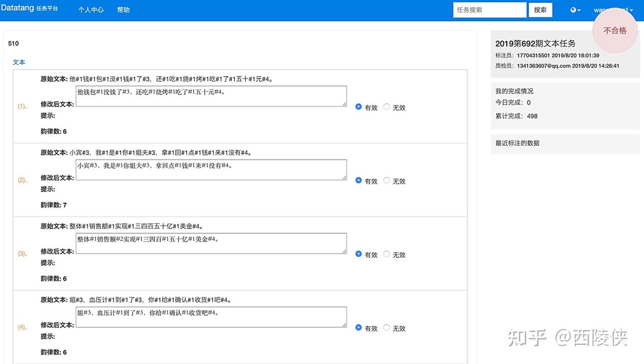Edit modified text box starting 小宾

tap(211, 170)
